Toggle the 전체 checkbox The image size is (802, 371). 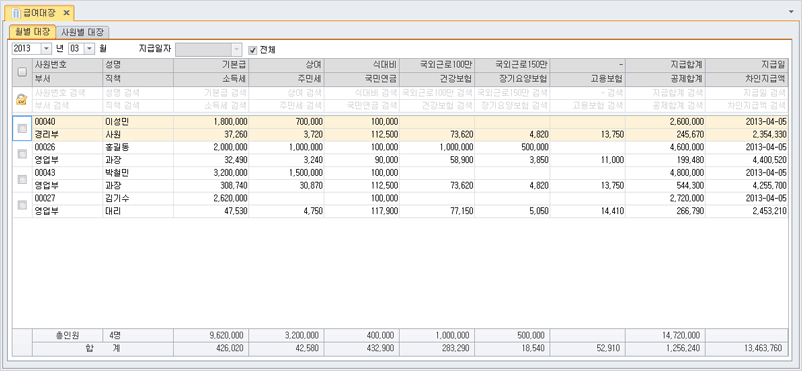(x=252, y=50)
